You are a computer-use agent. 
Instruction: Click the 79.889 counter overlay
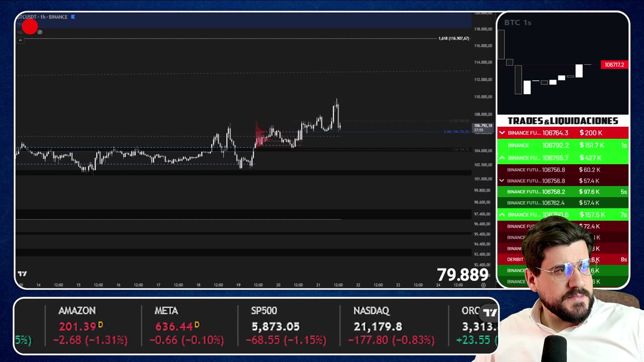[x=462, y=275]
